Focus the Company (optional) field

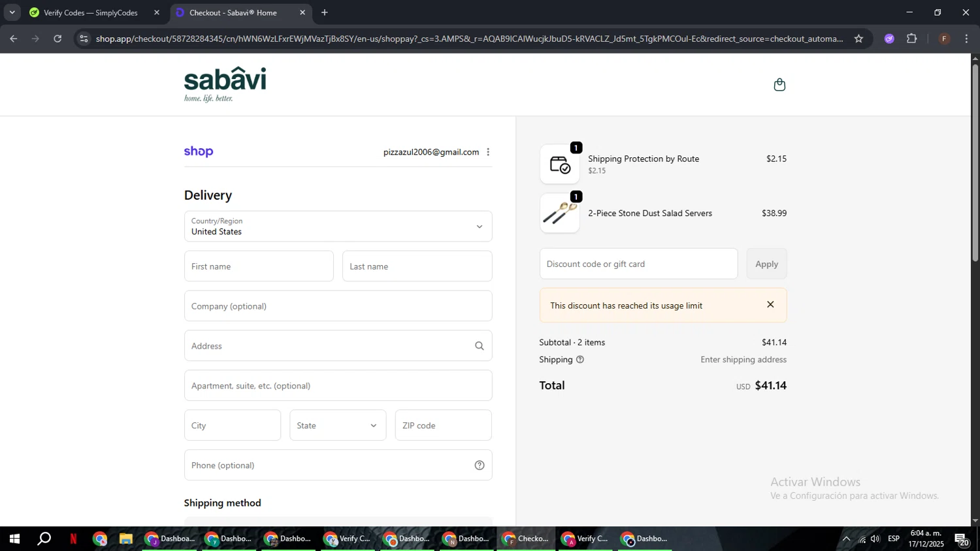(x=338, y=306)
